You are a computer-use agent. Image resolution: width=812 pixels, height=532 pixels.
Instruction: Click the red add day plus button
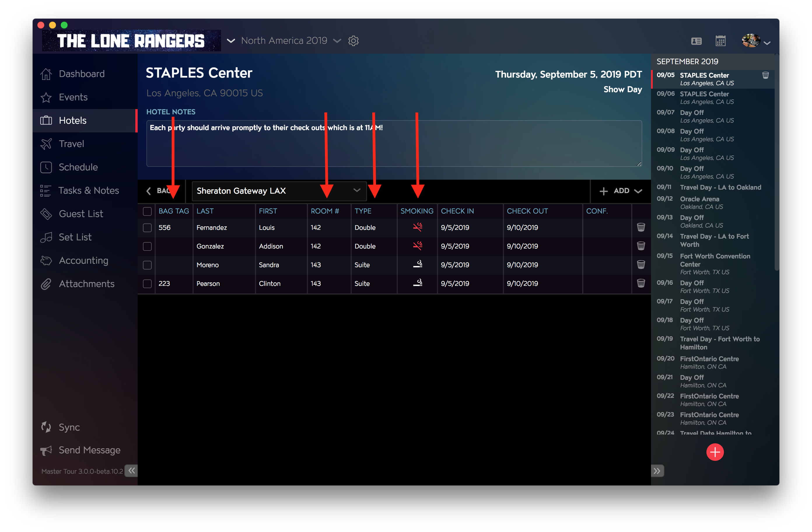tap(715, 452)
